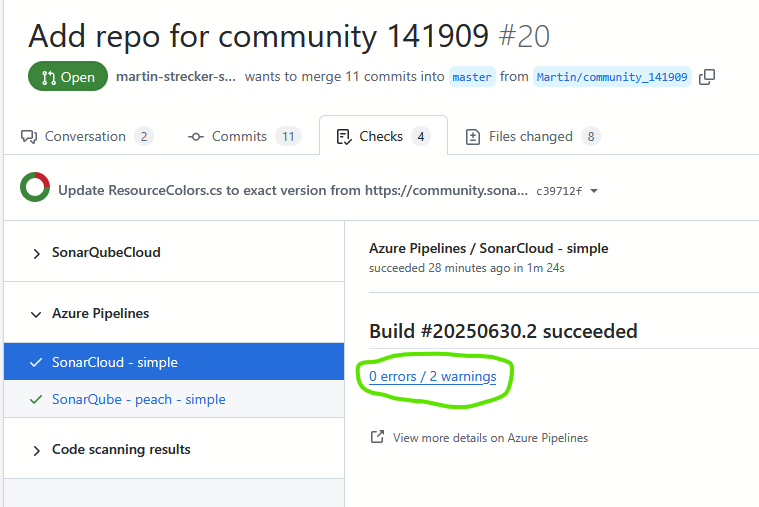Click the Open pull request status badge
Screen dimensions: 759x507
(x=68, y=77)
